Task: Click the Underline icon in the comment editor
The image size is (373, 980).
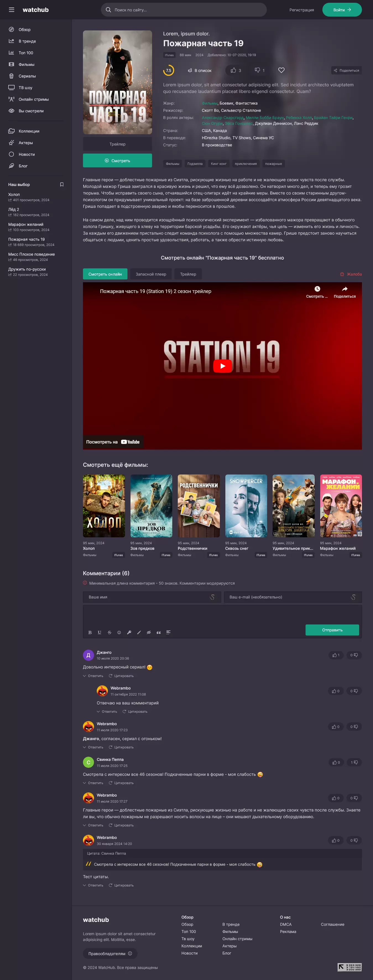Action: (100, 632)
